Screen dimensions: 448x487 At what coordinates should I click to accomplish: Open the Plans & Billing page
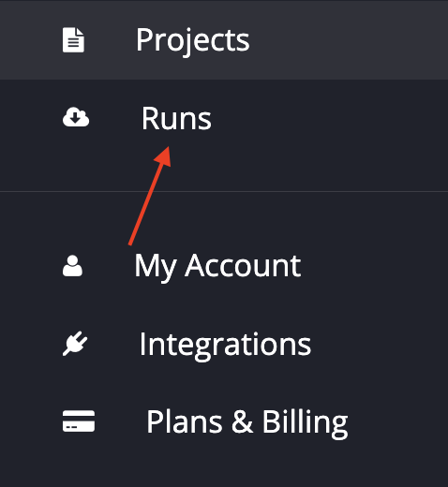(x=224, y=421)
